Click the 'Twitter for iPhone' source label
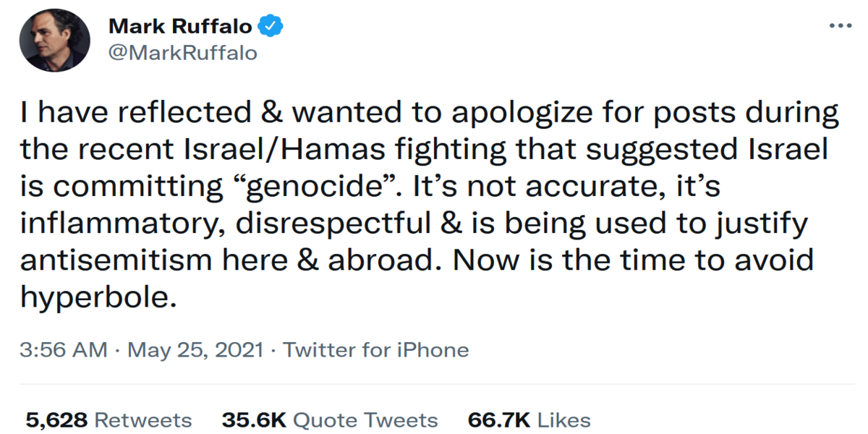This screenshot has height=434, width=868. pos(375,349)
